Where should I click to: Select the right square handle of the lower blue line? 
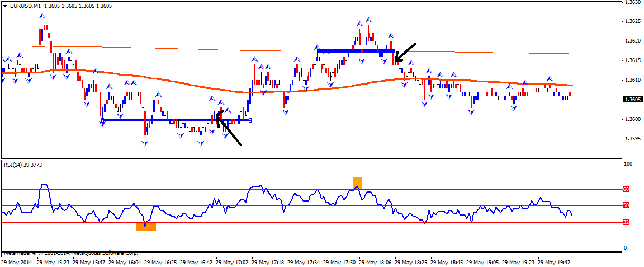point(250,120)
